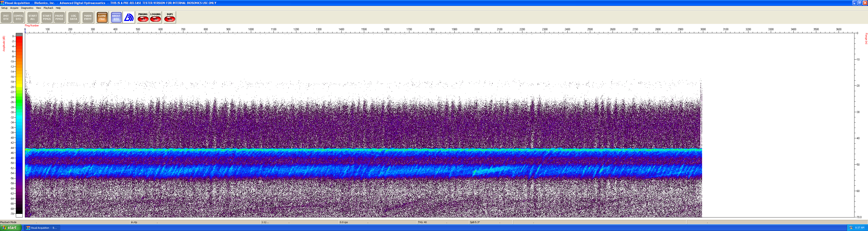Open the Diagnostics menu
The image size is (868, 231).
(x=27, y=8)
